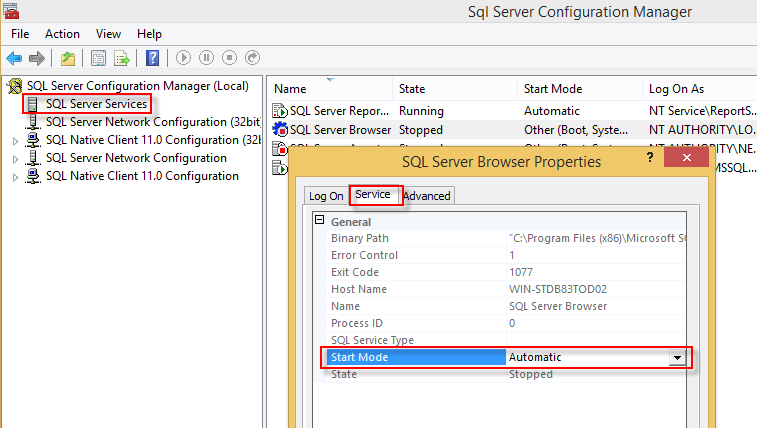
Task: Click the SQL Native Client 11.0 Configuration (32bit) icon
Action: (33, 140)
